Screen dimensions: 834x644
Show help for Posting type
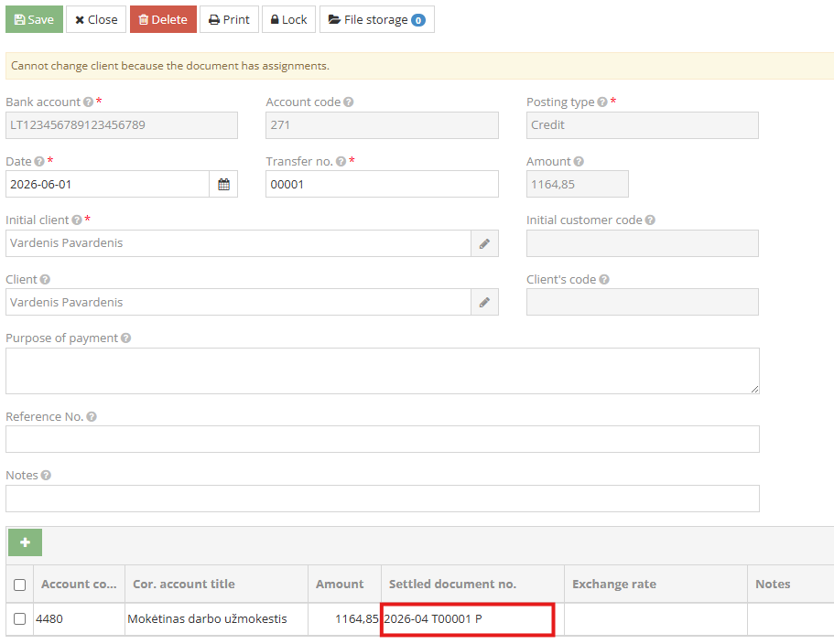point(602,102)
